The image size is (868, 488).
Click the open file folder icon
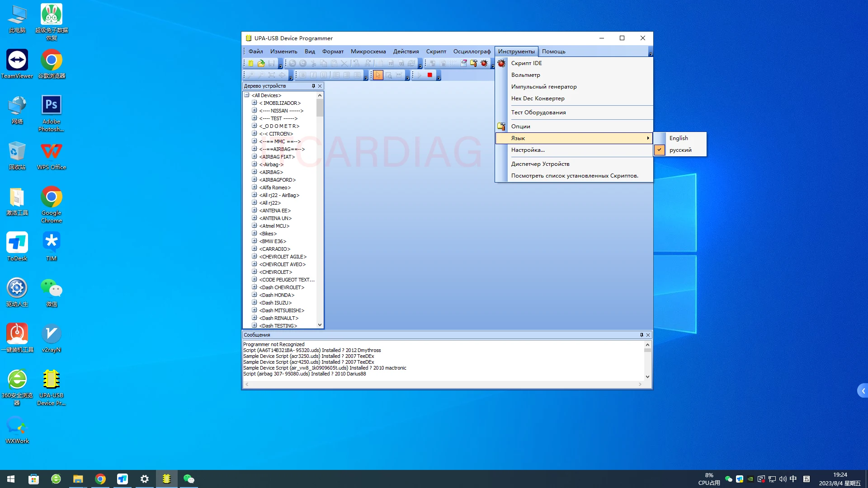[261, 63]
